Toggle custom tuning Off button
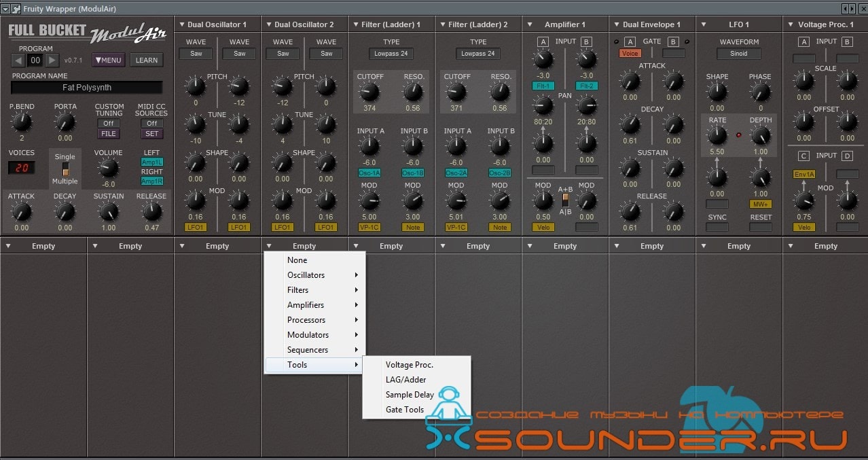The width and height of the screenshot is (868, 460). pos(109,124)
